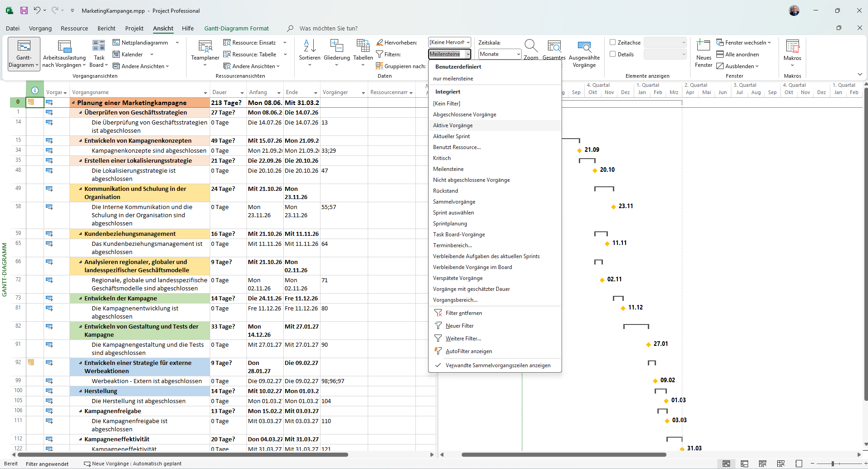Click Gesamtes Projekt zoom button
Image resolution: width=868 pixels, height=469 pixels.
coord(554,49)
